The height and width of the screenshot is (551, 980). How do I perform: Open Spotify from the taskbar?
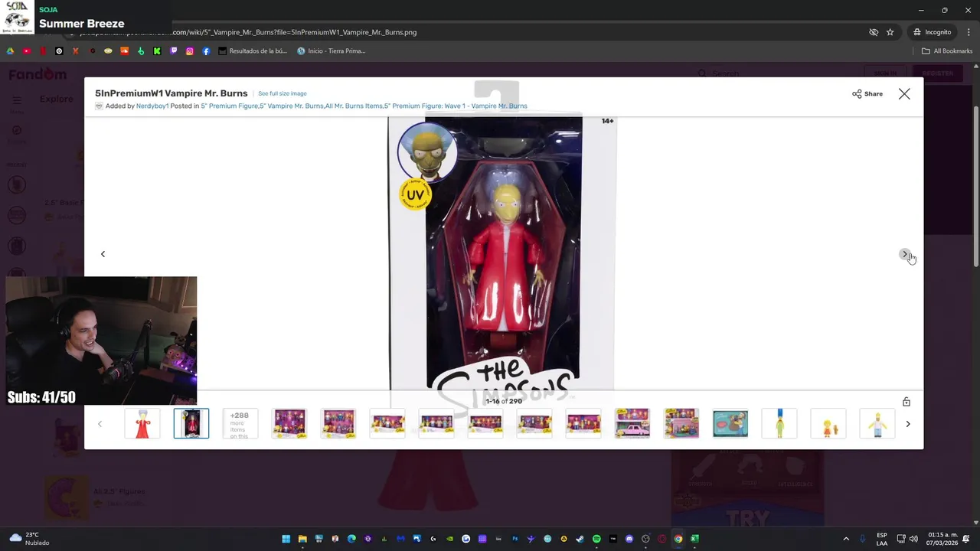point(596,539)
